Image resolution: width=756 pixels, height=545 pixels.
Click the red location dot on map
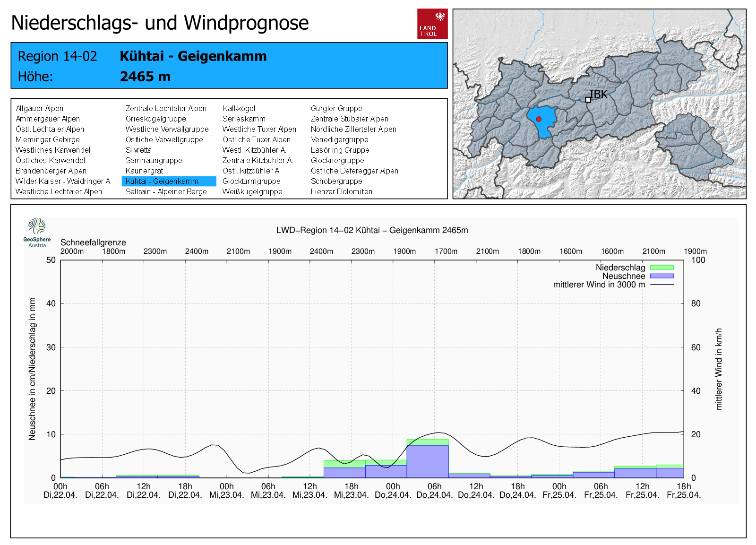coord(538,119)
